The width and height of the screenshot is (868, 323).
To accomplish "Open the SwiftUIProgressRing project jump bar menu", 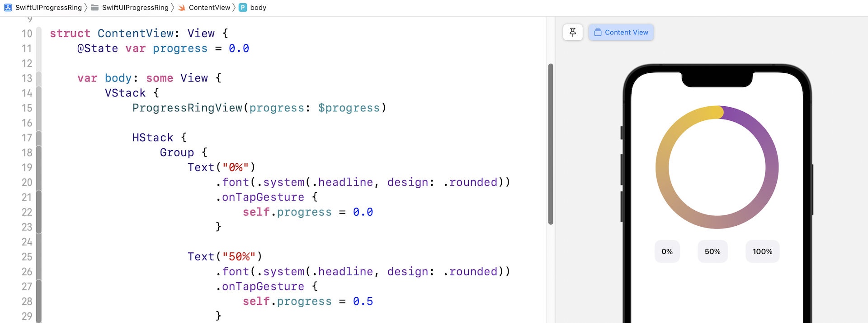I will 48,8.
